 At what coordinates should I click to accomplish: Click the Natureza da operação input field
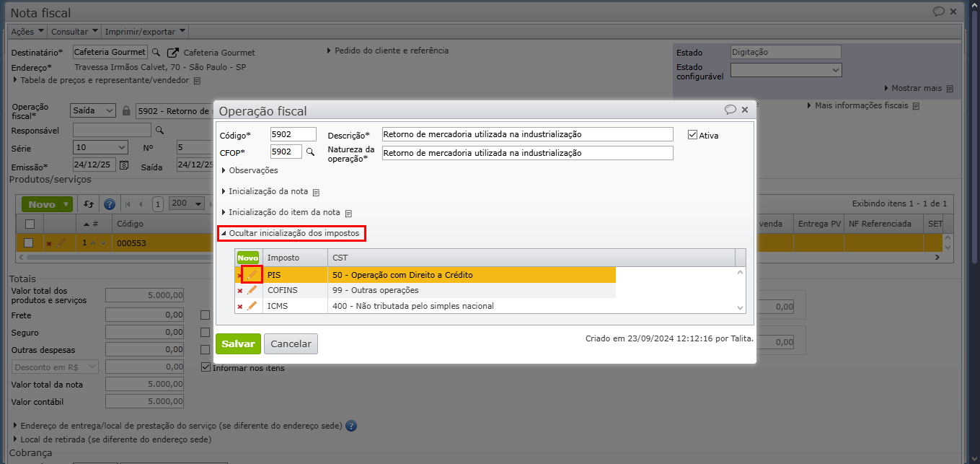point(527,153)
